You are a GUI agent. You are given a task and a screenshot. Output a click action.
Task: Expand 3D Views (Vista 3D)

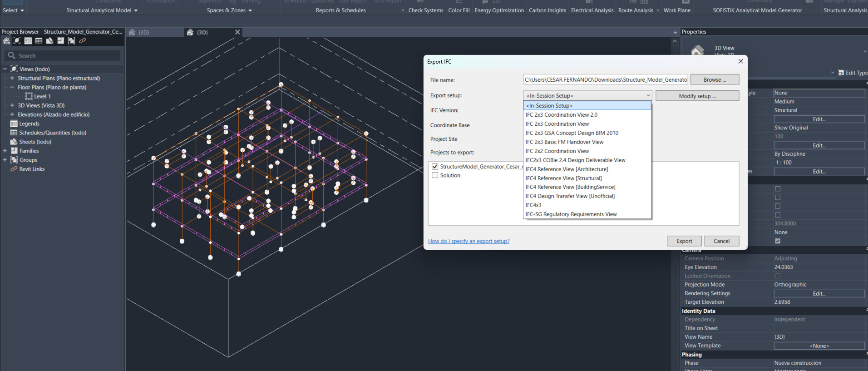coord(12,105)
